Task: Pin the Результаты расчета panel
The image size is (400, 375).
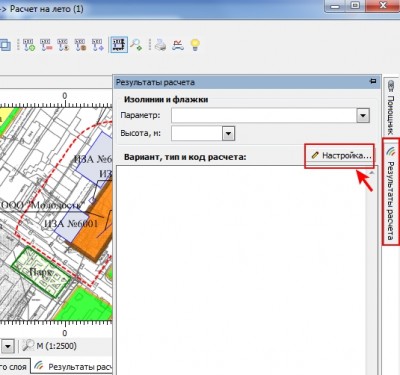Action: click(373, 81)
